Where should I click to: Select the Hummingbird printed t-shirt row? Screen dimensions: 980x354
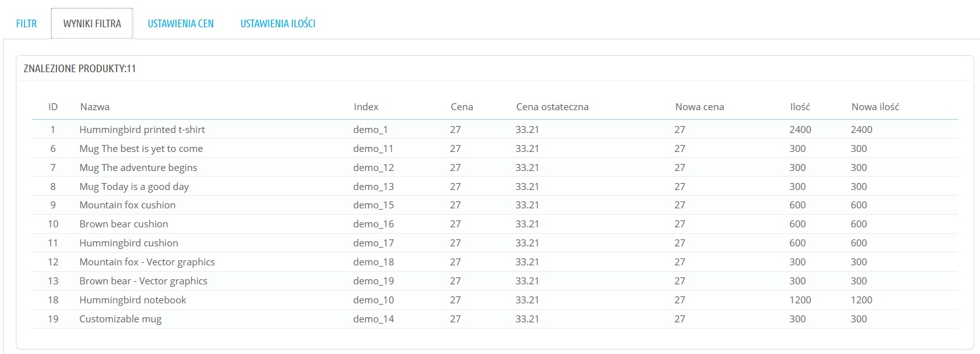494,130
